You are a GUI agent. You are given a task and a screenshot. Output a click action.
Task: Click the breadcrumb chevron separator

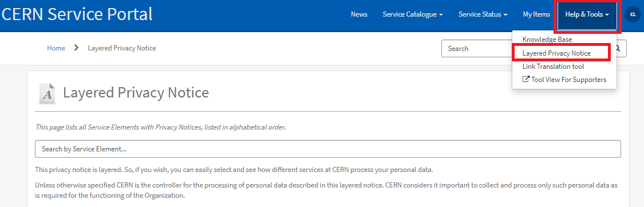coord(76,48)
